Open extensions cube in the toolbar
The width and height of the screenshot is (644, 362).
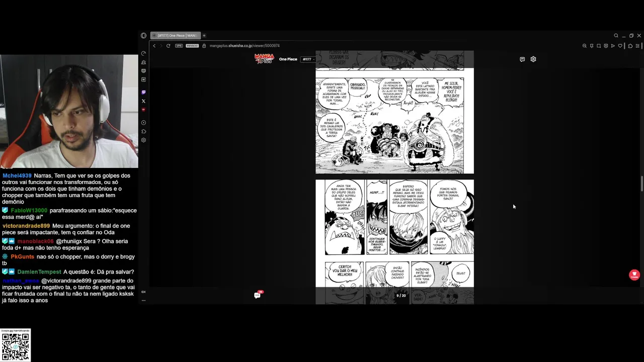(630, 46)
